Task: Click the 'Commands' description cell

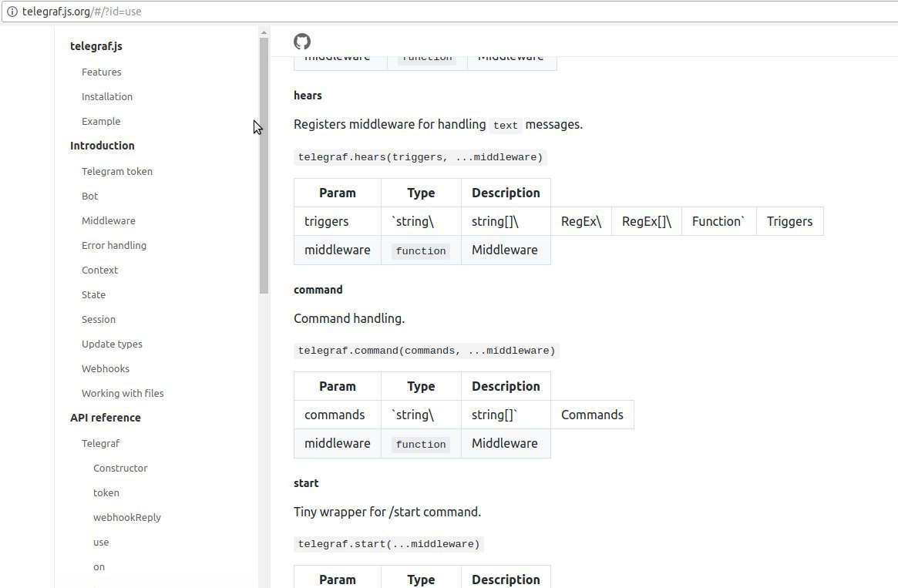Action: point(592,415)
